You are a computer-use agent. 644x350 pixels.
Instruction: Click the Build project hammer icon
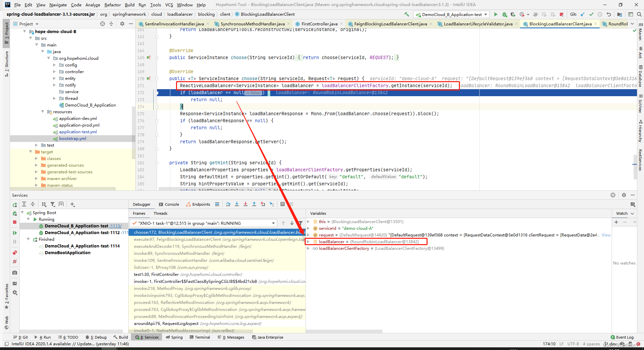click(x=407, y=14)
